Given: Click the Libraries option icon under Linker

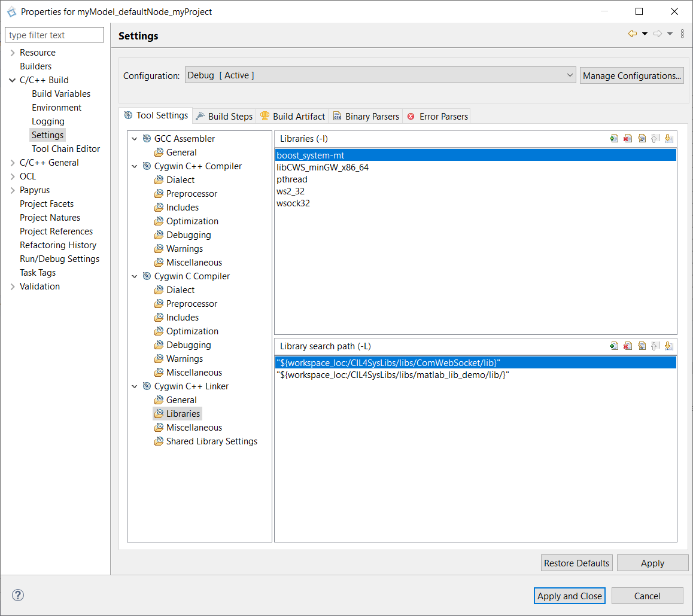Looking at the screenshot, I should click(159, 414).
